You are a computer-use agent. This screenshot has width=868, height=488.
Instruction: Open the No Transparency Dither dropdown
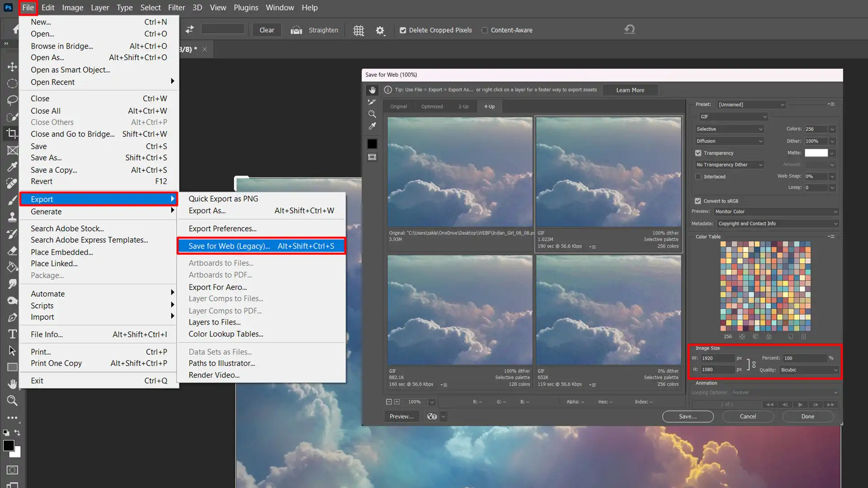[729, 165]
